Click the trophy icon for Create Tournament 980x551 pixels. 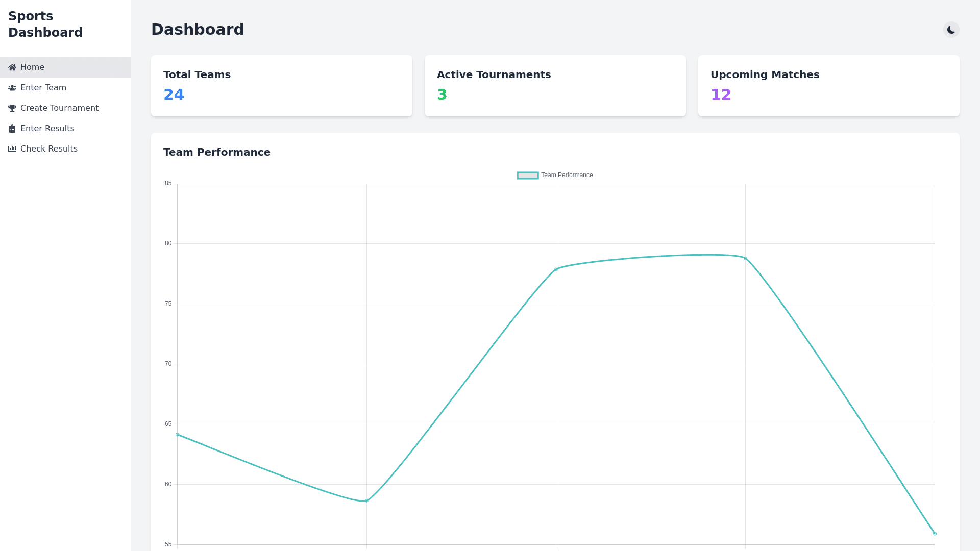12,108
